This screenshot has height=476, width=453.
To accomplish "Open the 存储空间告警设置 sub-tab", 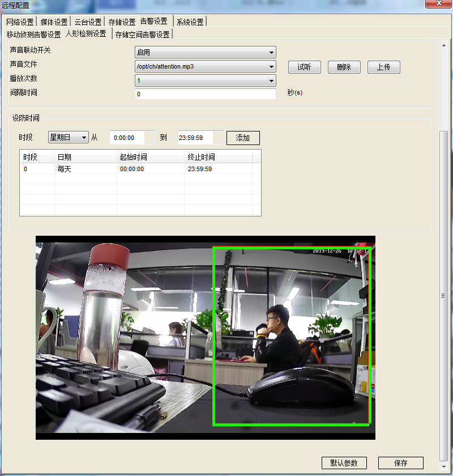I will click(x=142, y=35).
